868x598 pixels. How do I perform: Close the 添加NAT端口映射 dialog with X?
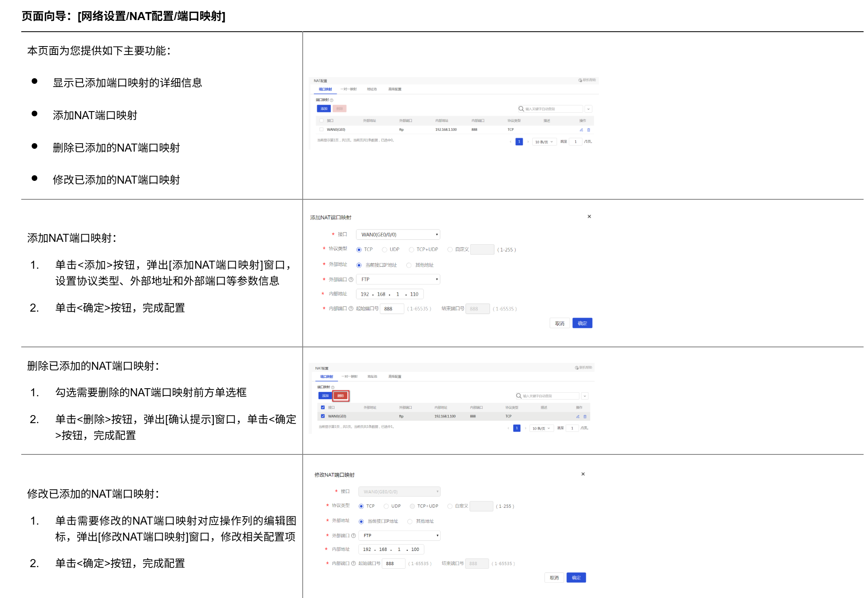pyautogui.click(x=589, y=217)
